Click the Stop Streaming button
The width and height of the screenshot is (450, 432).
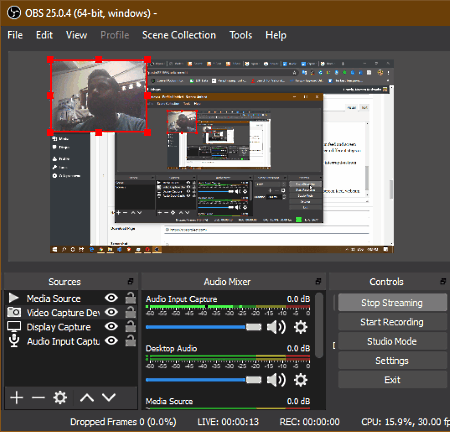pyautogui.click(x=392, y=303)
